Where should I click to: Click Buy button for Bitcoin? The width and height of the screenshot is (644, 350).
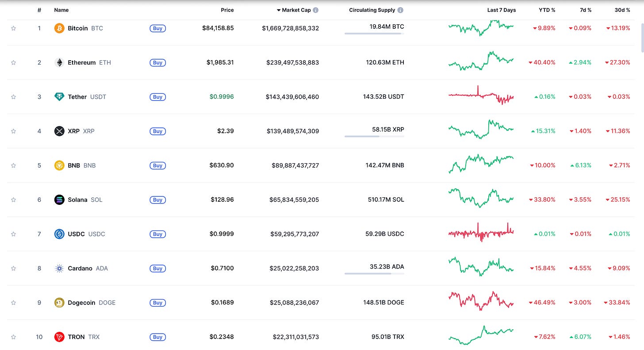pos(158,28)
